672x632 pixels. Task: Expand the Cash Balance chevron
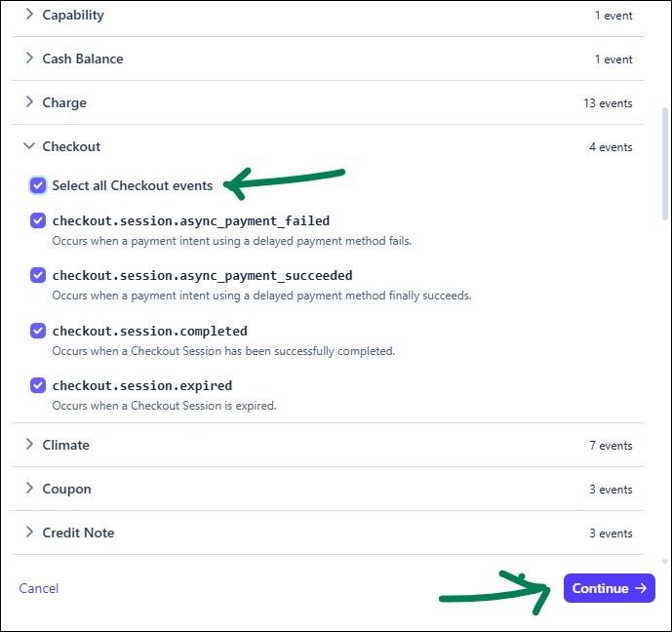[x=29, y=59]
